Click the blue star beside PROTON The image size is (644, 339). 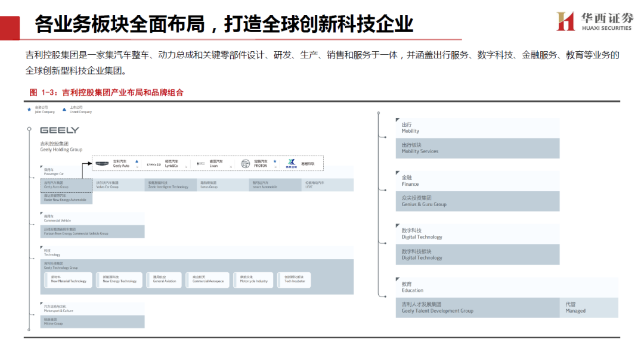pos(275,161)
